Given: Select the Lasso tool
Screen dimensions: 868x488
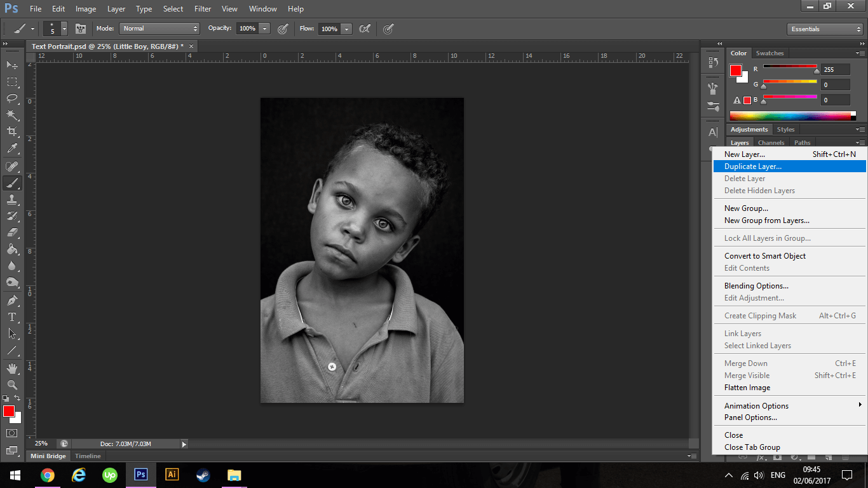Looking at the screenshot, I should pyautogui.click(x=12, y=98).
